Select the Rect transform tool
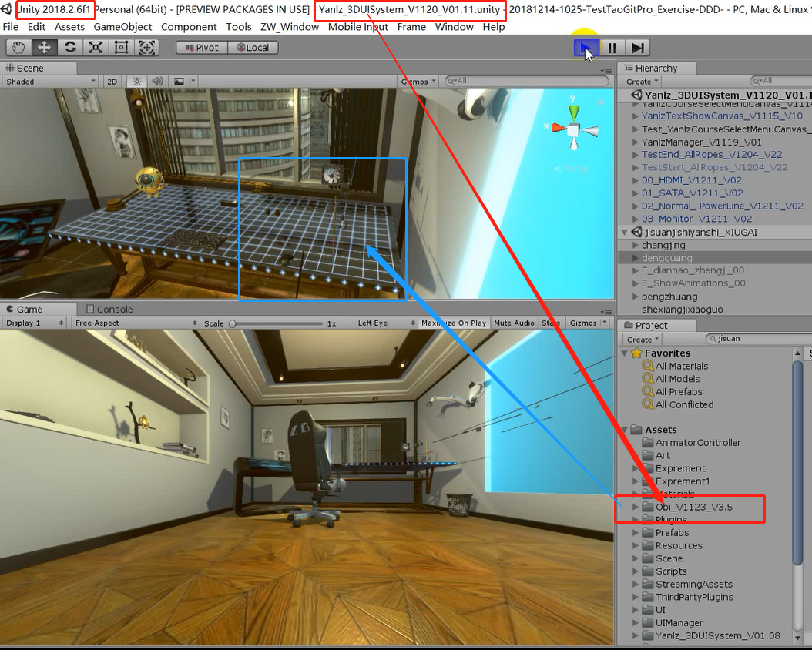 121,46
